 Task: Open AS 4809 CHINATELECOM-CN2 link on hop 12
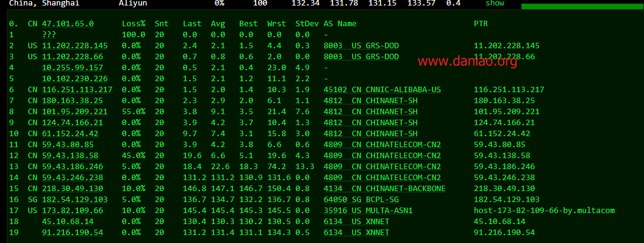[382, 156]
